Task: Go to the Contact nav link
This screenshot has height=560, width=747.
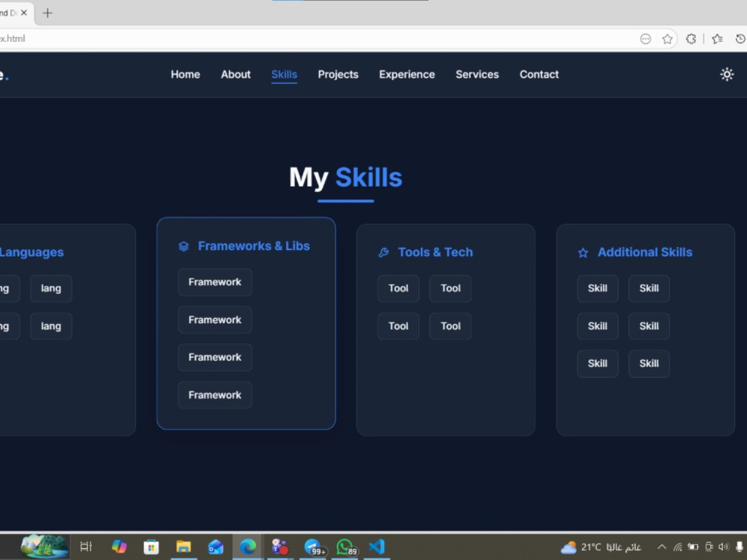Action: [x=539, y=74]
